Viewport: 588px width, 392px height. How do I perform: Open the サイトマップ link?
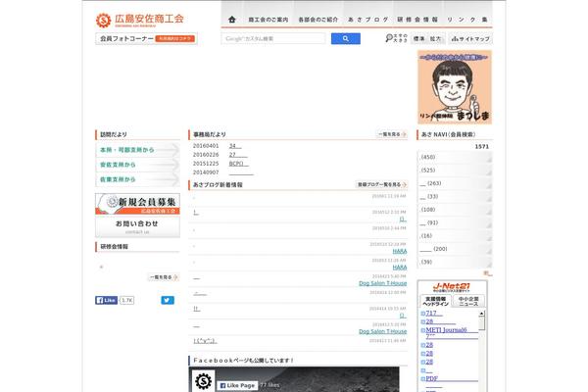[x=470, y=38]
